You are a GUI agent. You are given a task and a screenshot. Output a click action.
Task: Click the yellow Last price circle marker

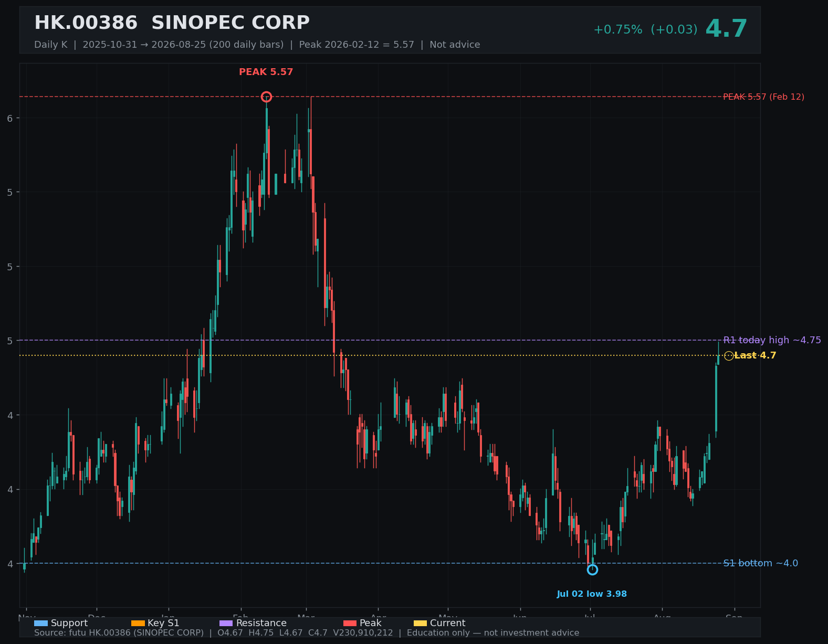(729, 356)
